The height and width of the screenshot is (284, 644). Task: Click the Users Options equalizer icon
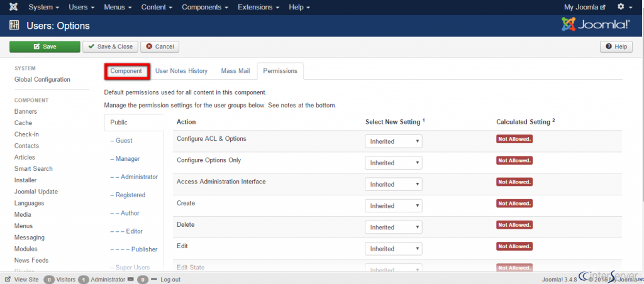[14, 26]
